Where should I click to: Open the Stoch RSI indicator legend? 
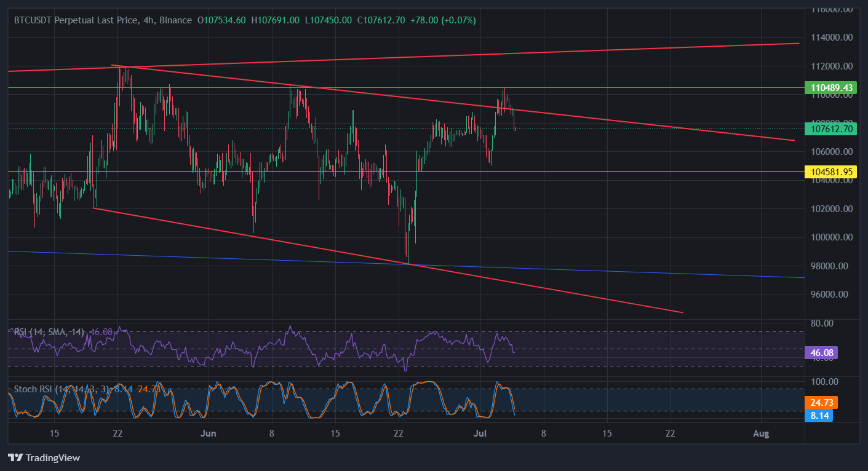62,389
